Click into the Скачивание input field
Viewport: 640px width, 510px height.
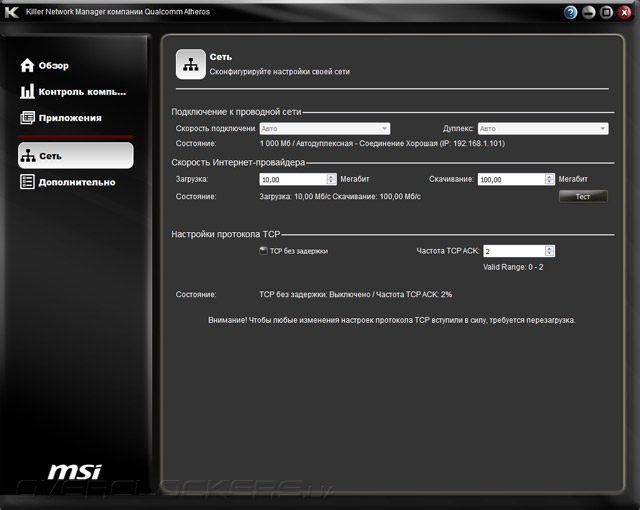512,180
